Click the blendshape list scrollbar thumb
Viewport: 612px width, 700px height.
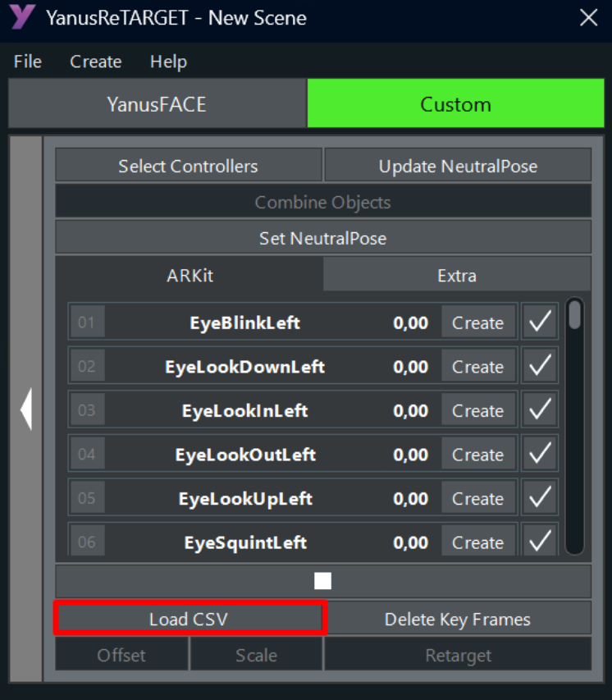(x=574, y=315)
